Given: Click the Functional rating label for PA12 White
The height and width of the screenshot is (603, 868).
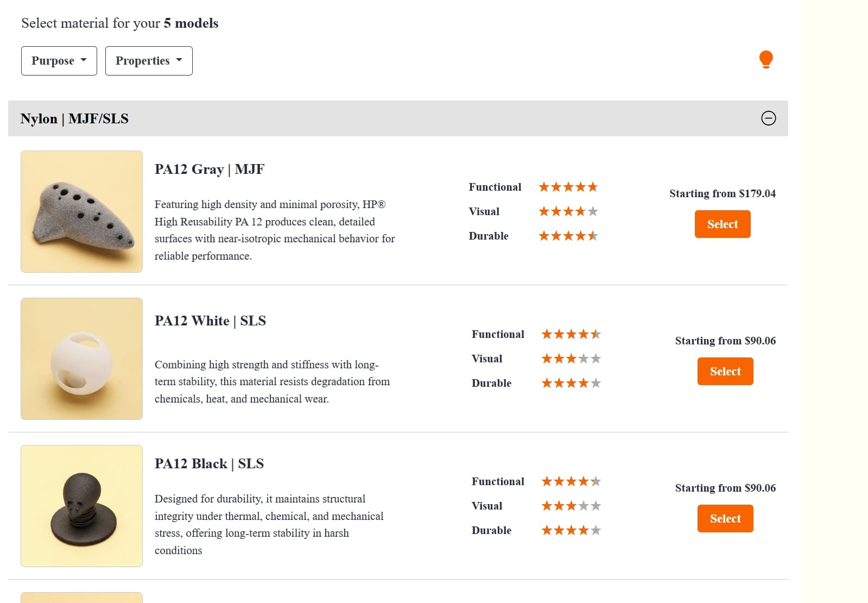Looking at the screenshot, I should click(x=497, y=334).
